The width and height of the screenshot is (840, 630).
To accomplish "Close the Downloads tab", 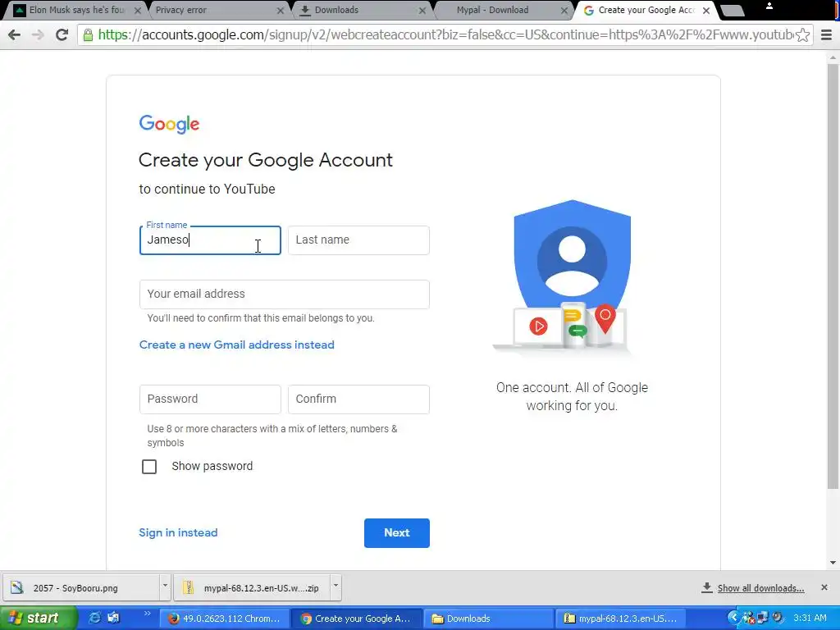I will [422, 10].
